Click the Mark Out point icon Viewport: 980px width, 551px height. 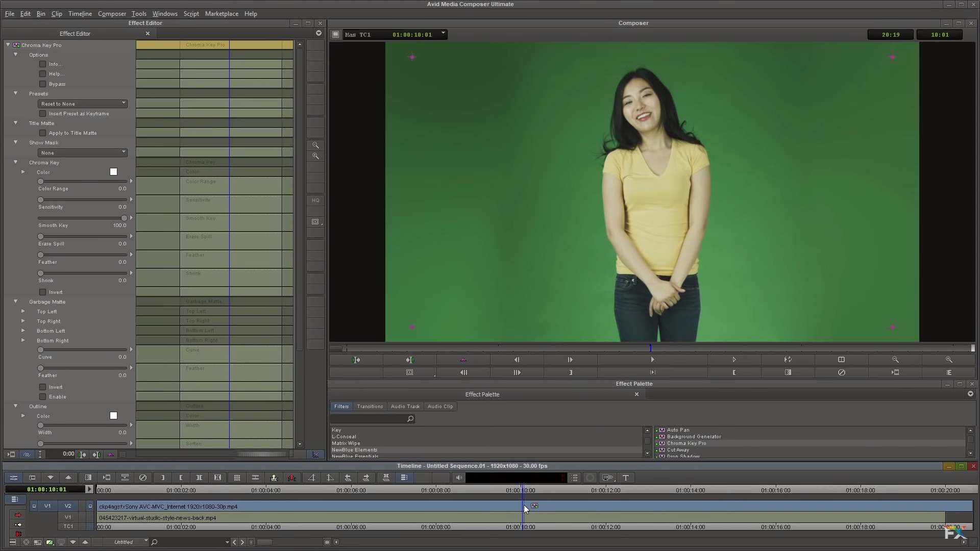[571, 372]
